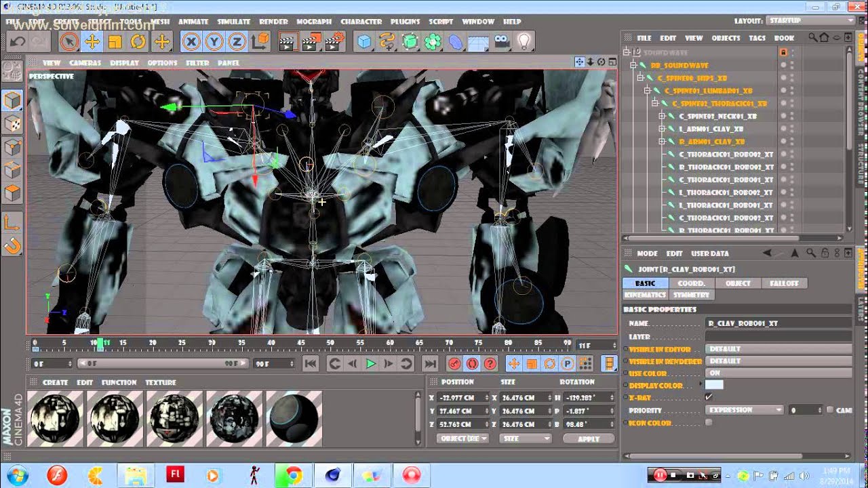The image size is (868, 488).
Task: Go to the start of animation
Action: (311, 364)
